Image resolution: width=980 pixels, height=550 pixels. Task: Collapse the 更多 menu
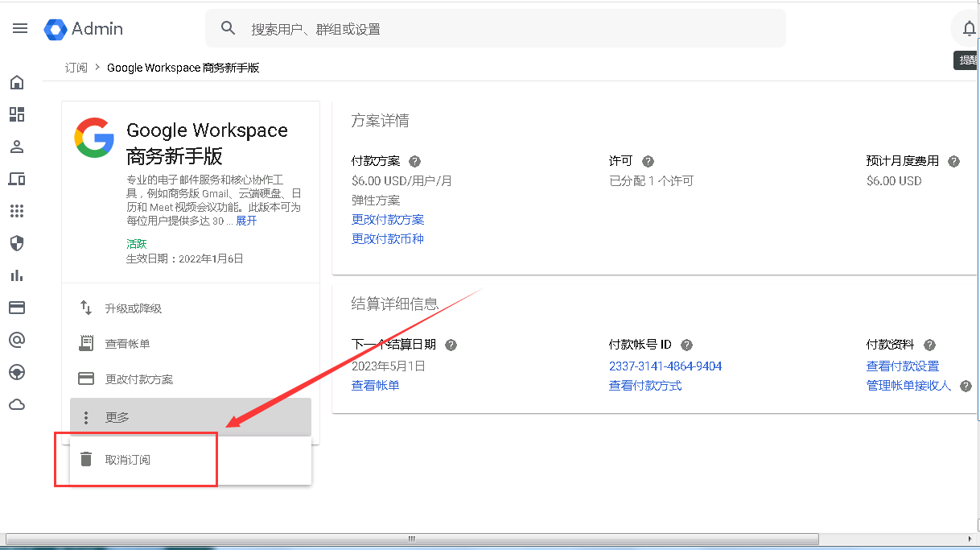coord(190,417)
